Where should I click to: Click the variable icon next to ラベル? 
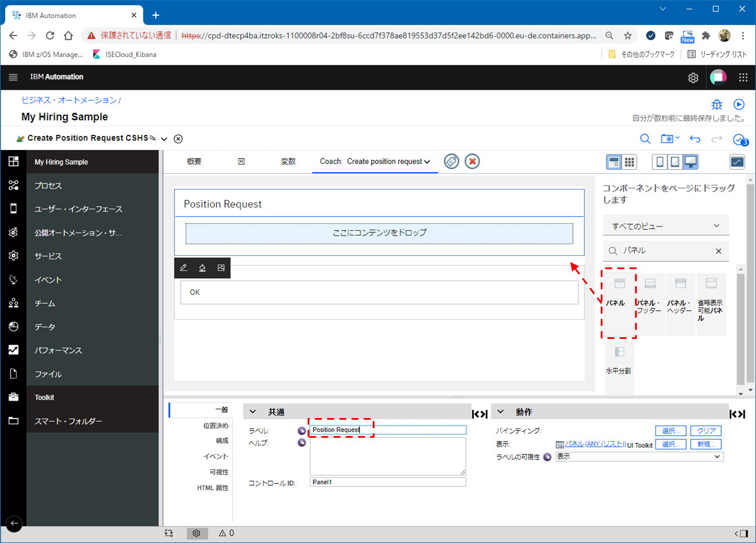[301, 431]
